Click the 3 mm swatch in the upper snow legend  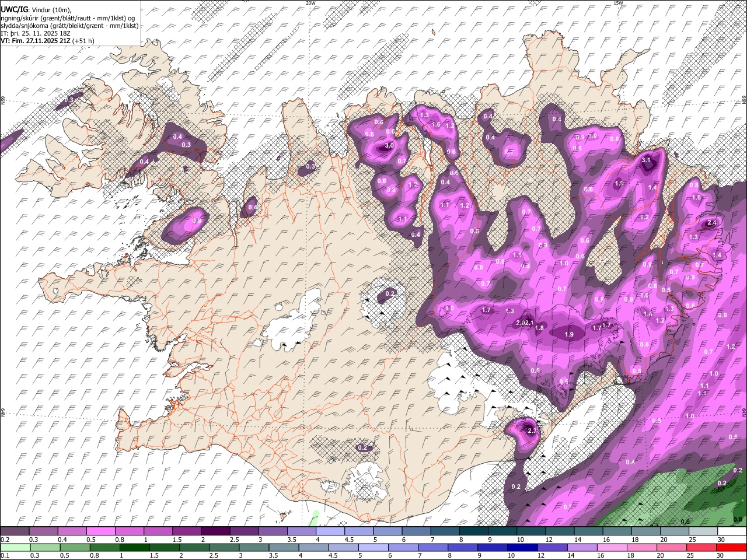point(273,531)
